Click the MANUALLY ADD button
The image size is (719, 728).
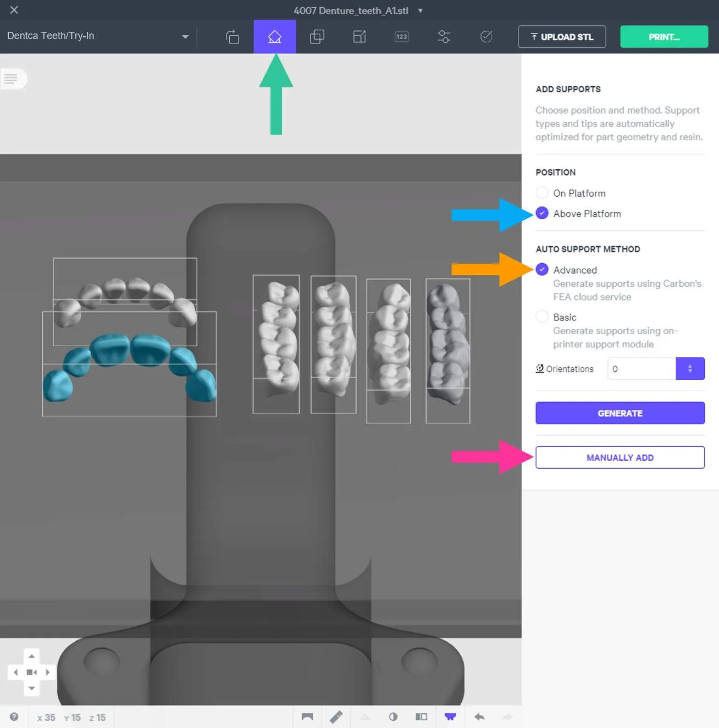(x=620, y=457)
